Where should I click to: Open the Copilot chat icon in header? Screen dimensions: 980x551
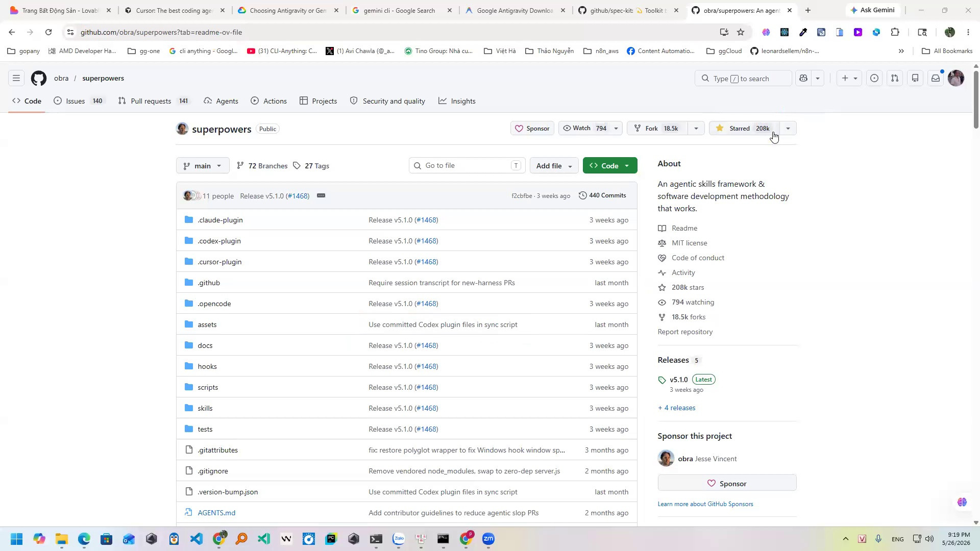pos(803,79)
